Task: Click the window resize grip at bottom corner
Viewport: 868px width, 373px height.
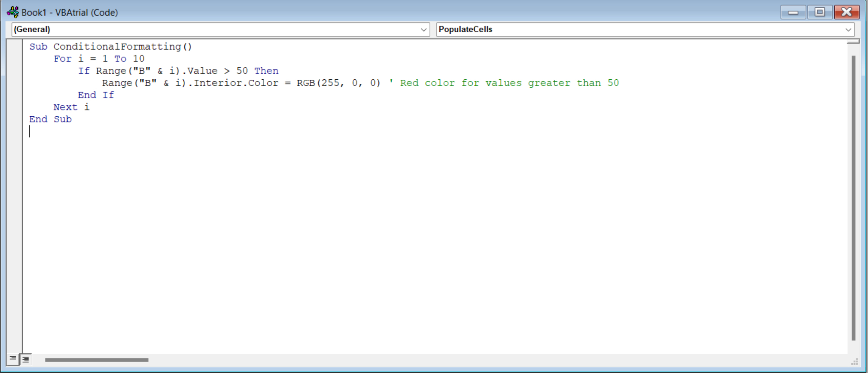Action: pyautogui.click(x=854, y=362)
